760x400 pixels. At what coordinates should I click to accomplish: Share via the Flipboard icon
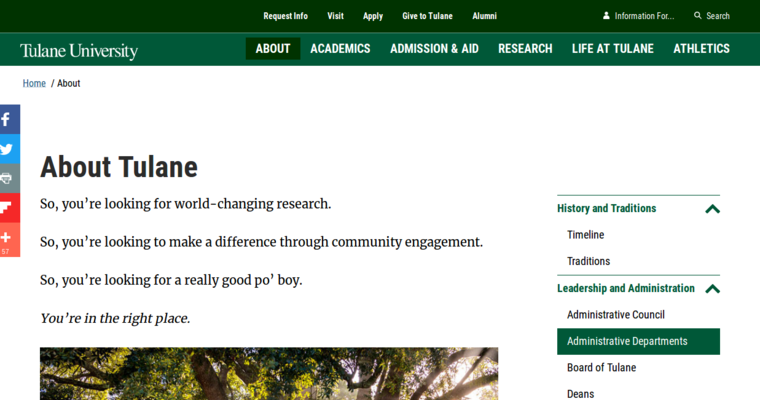8,208
